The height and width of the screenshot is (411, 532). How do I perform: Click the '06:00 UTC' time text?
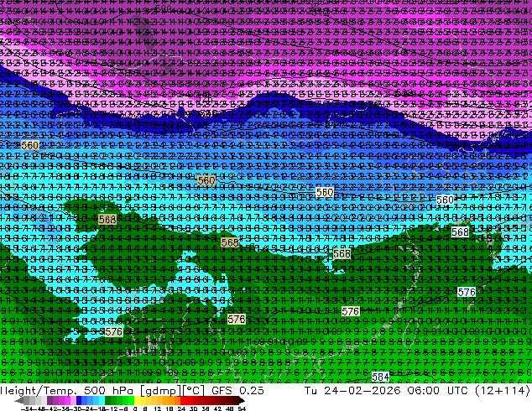tap(439, 390)
